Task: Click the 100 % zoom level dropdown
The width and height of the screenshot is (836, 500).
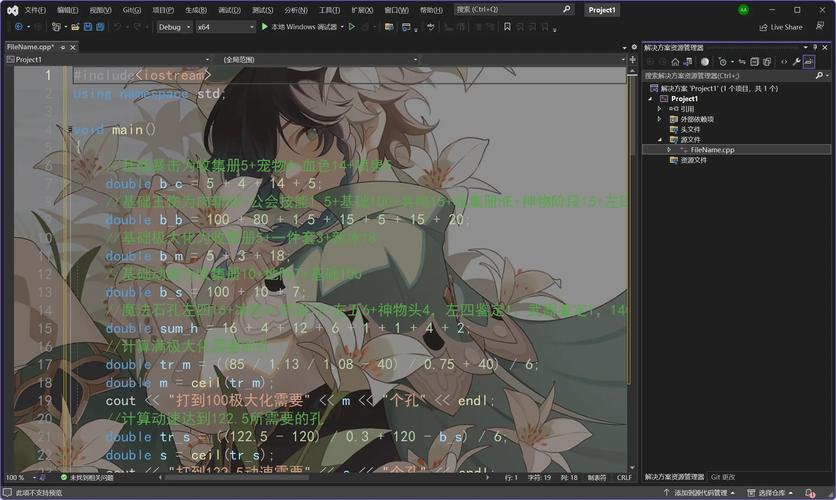Action: point(21,478)
